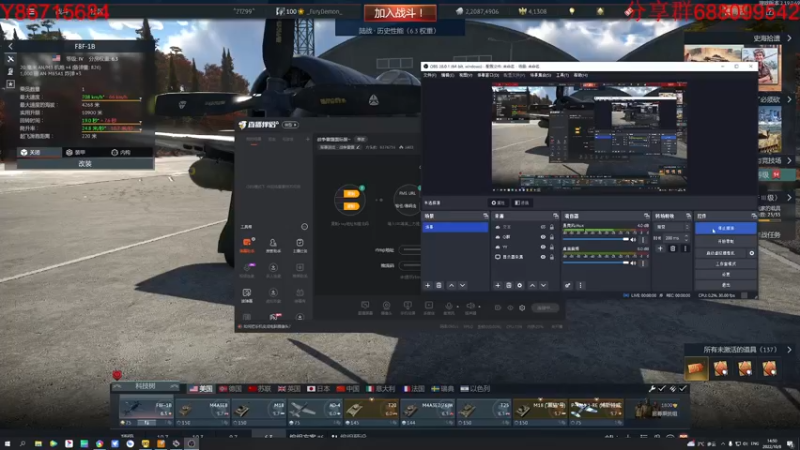Click the 工作室模式 studio mode button in OBS
This screenshot has width=800, height=450.
tap(726, 264)
